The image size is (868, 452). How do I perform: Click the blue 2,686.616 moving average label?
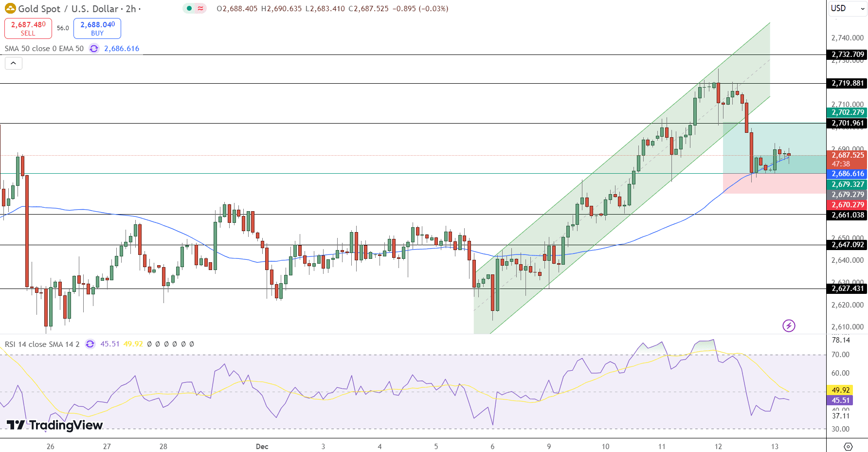[848, 174]
